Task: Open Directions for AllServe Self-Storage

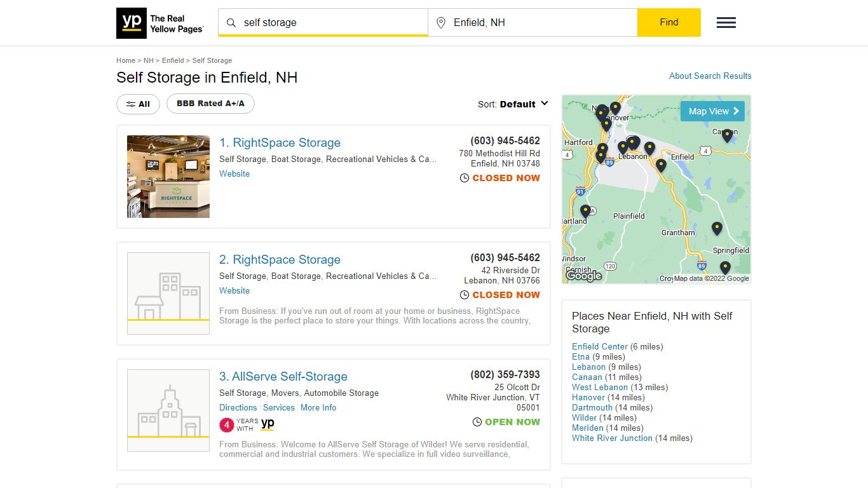Action: [x=238, y=407]
